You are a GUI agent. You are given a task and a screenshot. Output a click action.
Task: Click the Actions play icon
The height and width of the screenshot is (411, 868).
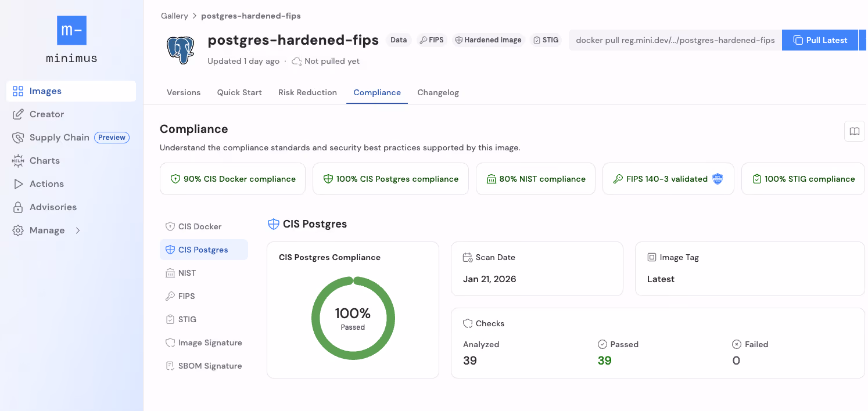[x=18, y=184]
